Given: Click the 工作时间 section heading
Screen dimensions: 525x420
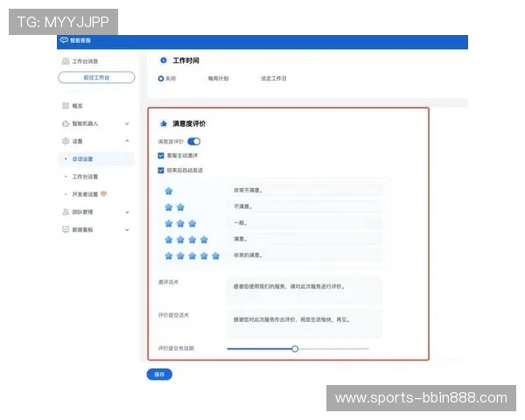Looking at the screenshot, I should coord(185,60).
